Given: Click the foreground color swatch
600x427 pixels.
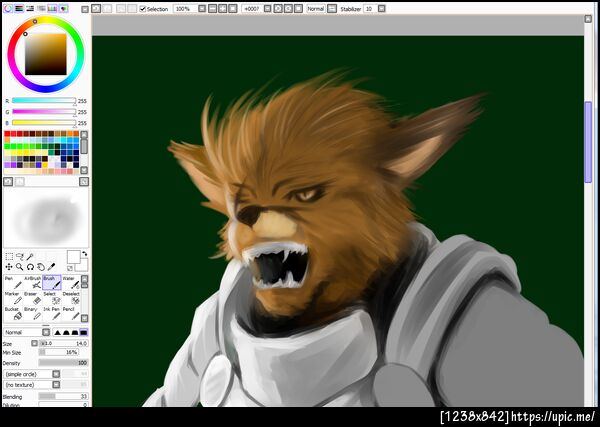Looking at the screenshot, I should point(73,257).
